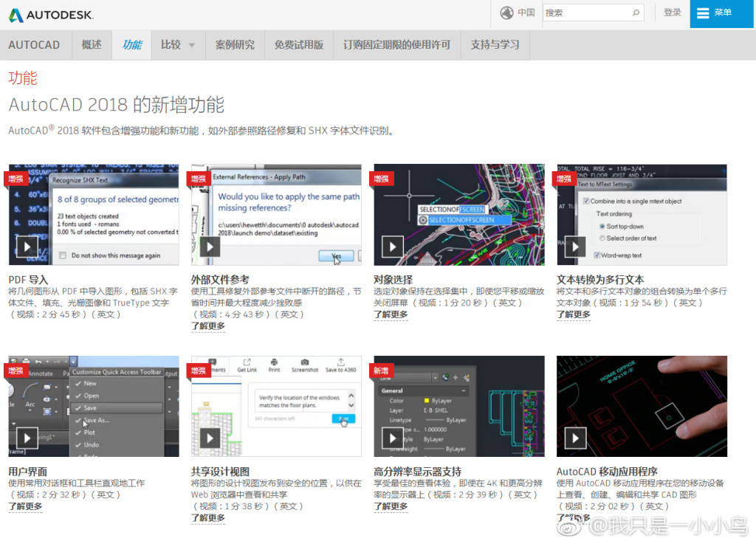Open the AUTOCAD product tab
Image resolution: width=756 pixels, height=544 pixels.
click(x=34, y=45)
